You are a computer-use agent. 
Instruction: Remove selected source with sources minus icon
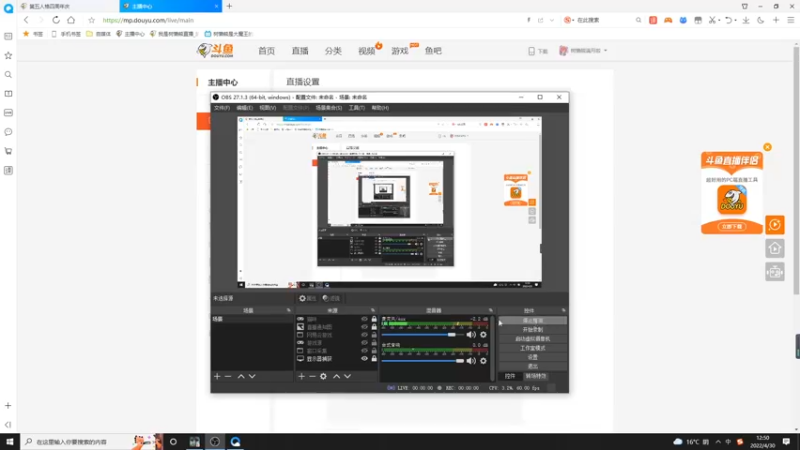(312, 376)
